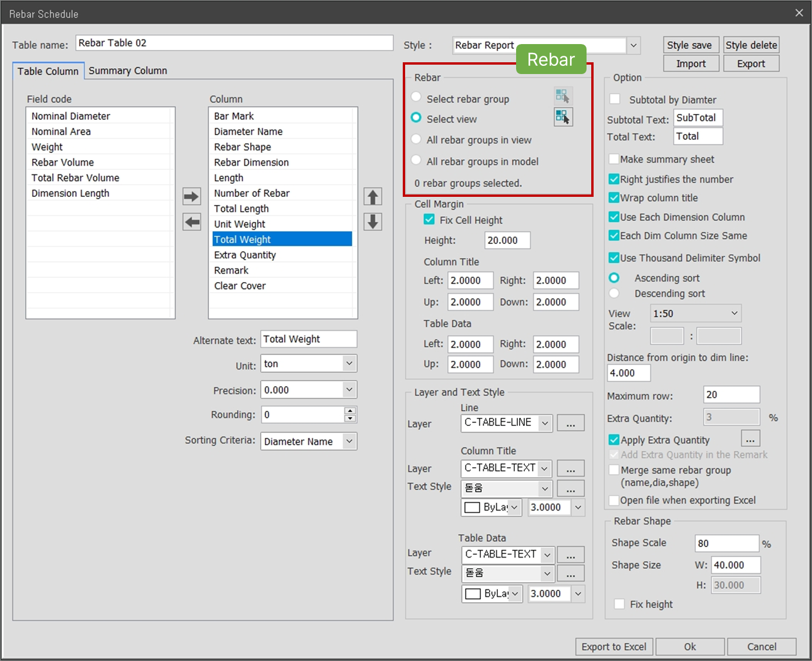Select All rebar groups in view option
This screenshot has width=812, height=661.
point(416,139)
